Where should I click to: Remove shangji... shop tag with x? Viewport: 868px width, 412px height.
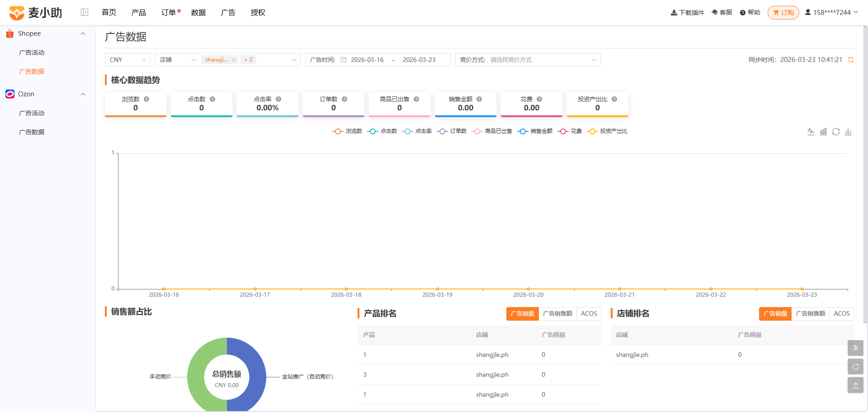[234, 60]
